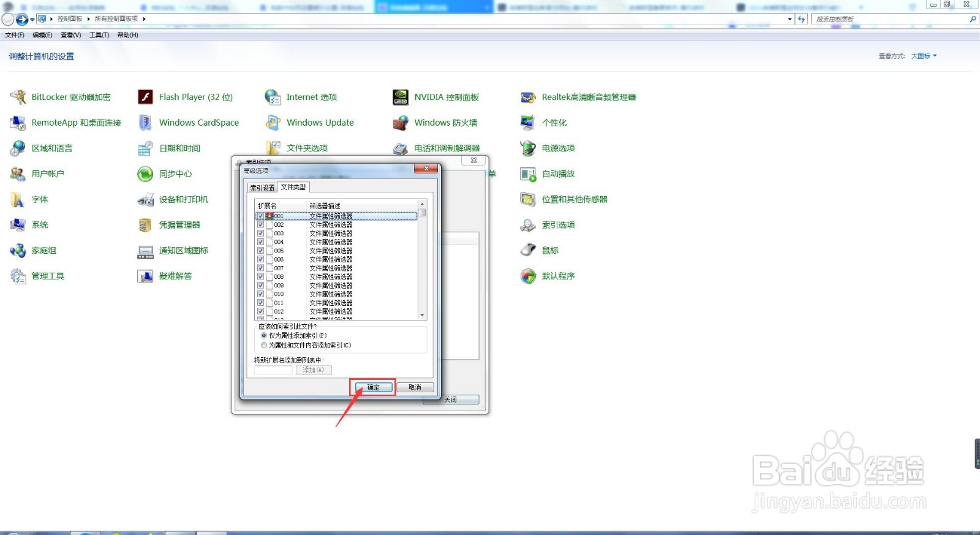Open 文件(F) menu
This screenshot has height=535, width=980.
click(15, 35)
